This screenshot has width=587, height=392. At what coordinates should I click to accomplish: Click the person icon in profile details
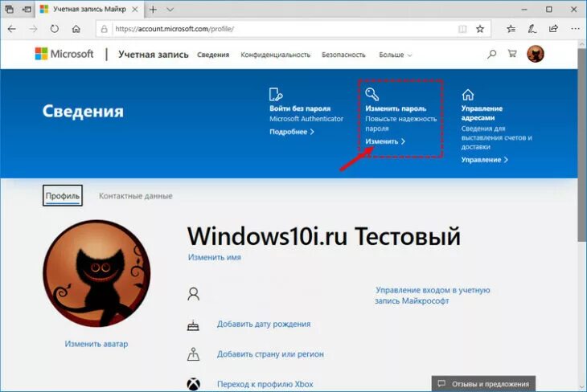(194, 294)
